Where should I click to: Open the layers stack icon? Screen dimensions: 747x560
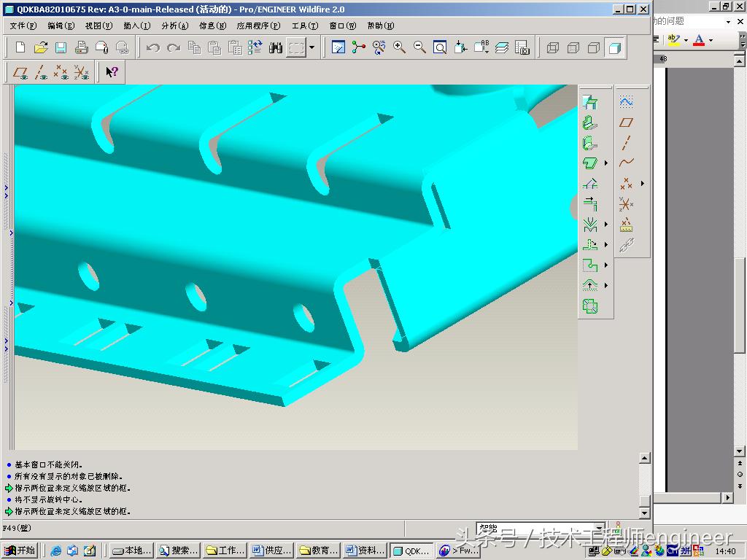coord(502,47)
